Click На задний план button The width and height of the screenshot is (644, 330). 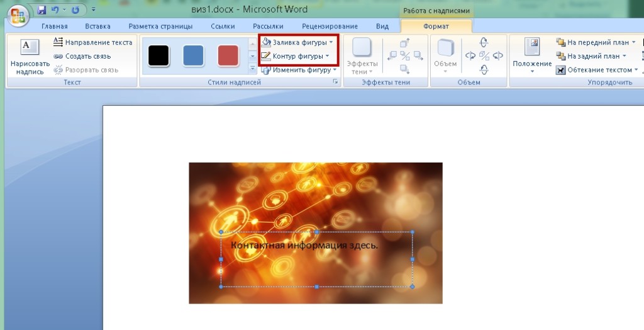click(591, 56)
